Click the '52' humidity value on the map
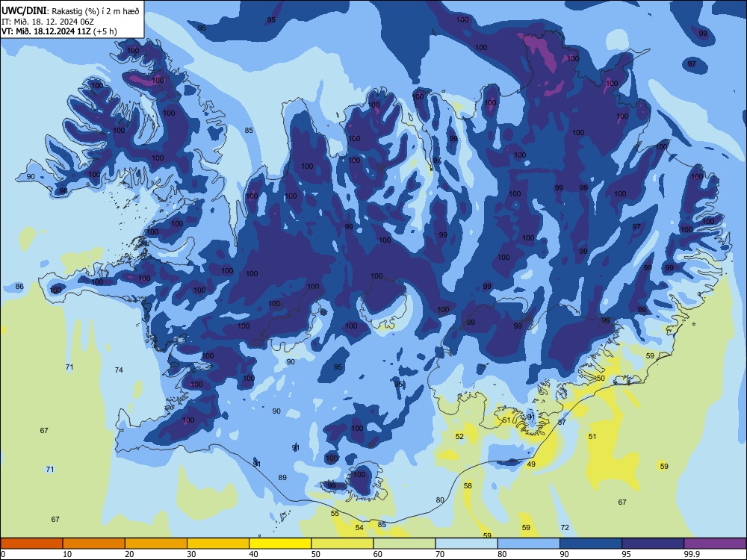Viewport: 747px width, 560px height. (459, 436)
